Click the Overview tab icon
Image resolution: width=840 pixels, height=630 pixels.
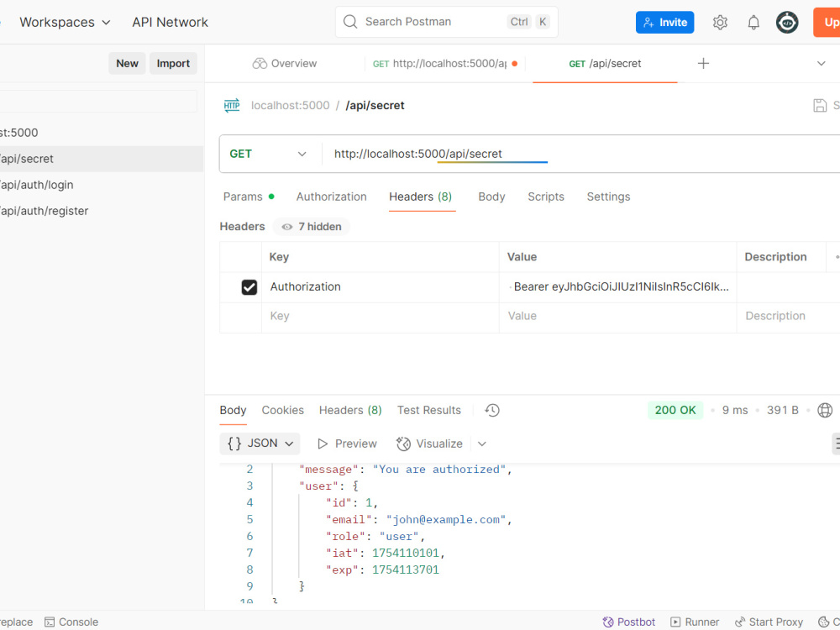click(260, 64)
